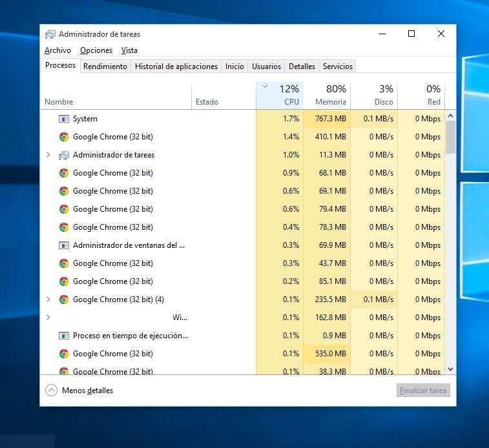
Task: Switch to the Servicios tab
Action: coord(337,66)
